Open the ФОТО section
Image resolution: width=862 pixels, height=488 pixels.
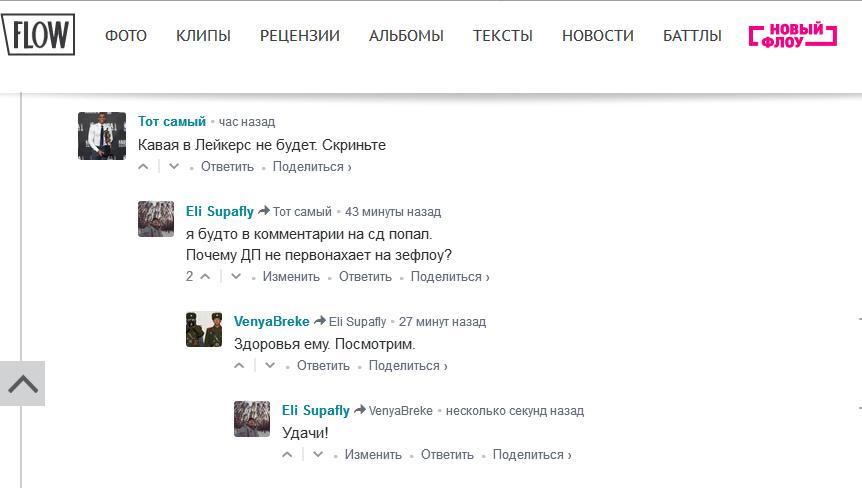tap(126, 36)
